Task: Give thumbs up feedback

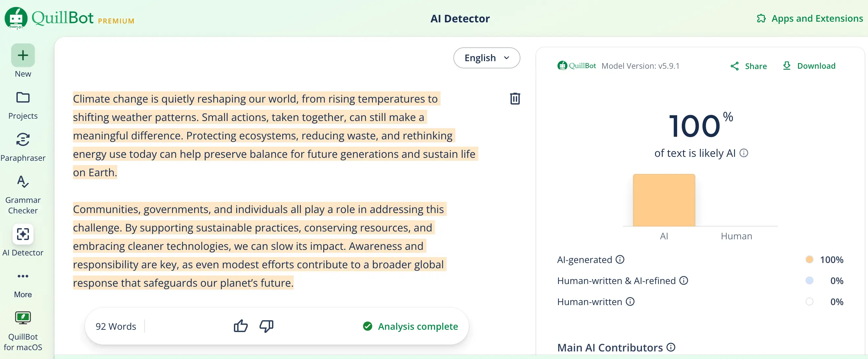Action: click(240, 326)
